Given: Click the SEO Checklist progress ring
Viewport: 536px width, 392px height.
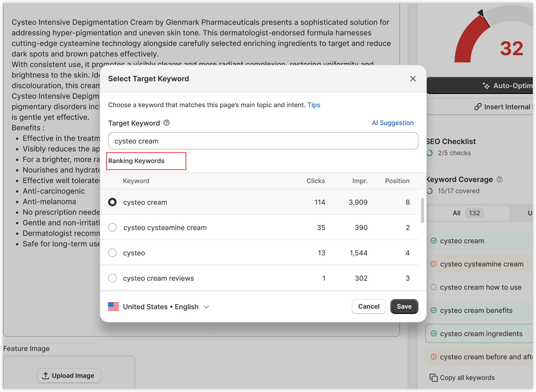Looking at the screenshot, I should tap(430, 153).
